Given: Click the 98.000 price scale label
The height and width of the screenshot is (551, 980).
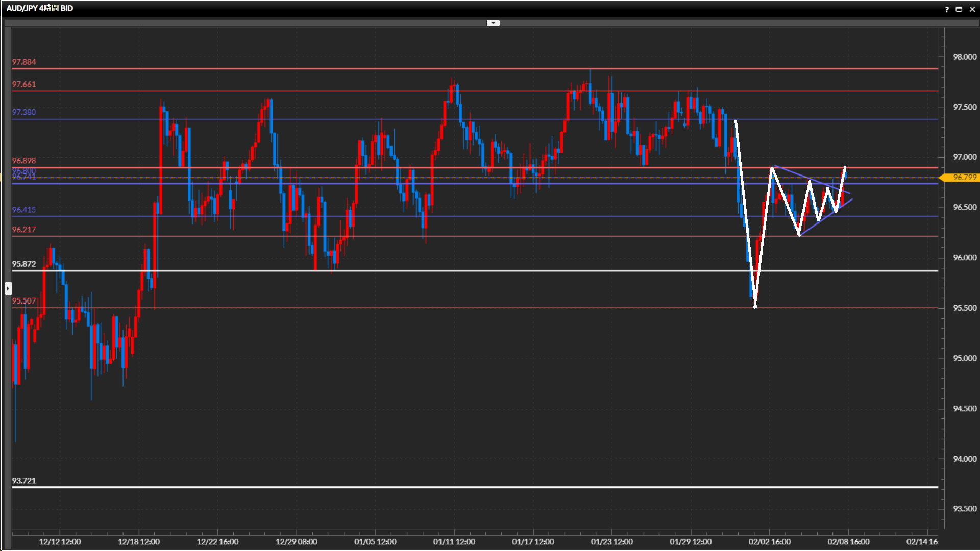Looking at the screenshot, I should tap(965, 57).
